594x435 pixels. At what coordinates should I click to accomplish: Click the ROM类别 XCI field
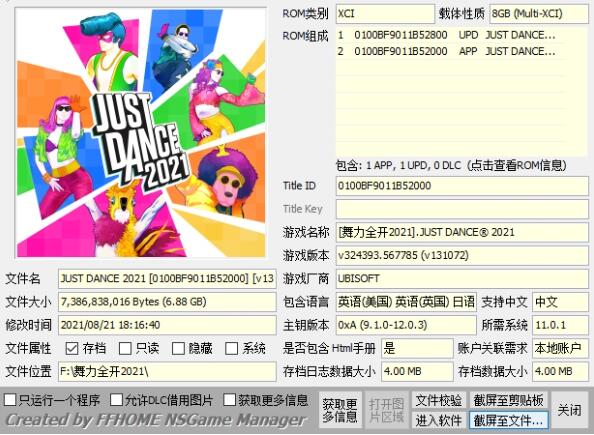(385, 14)
